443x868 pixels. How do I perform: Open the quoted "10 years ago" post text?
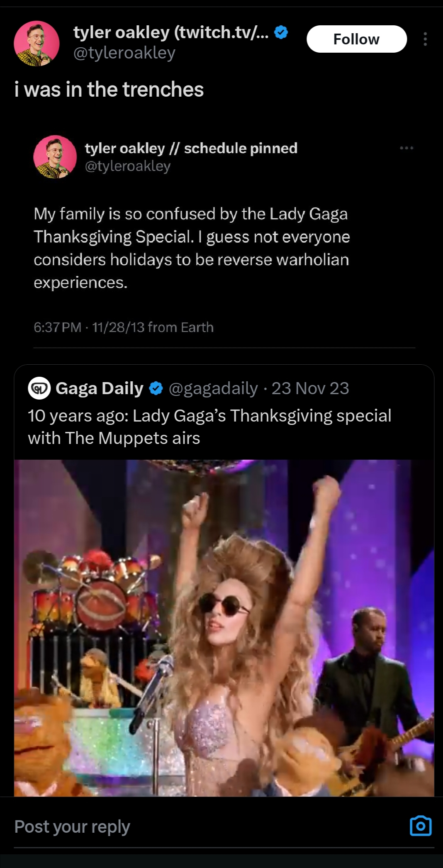[209, 427]
